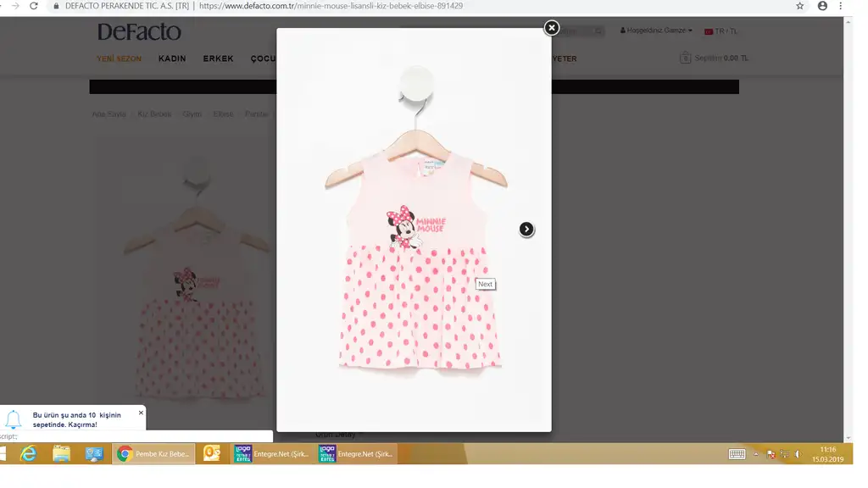Screen dimensions: 868x488
Task: Open the computer icon on taskbar
Action: (x=94, y=454)
